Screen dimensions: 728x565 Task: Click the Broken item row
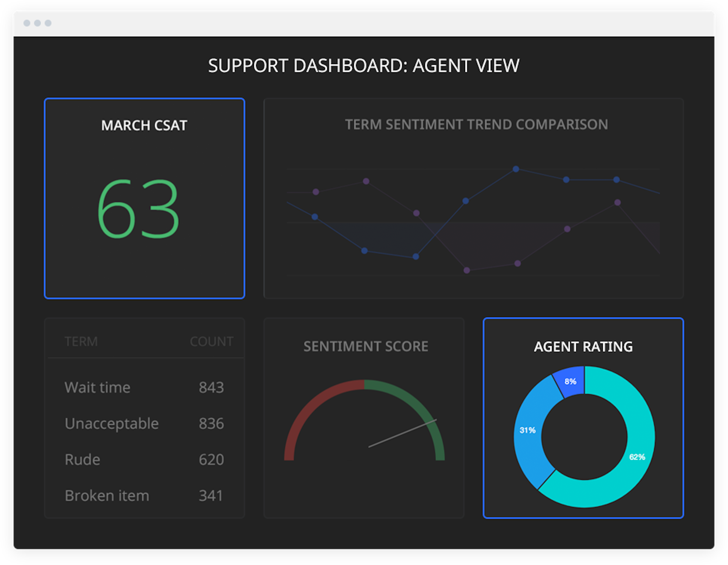point(107,495)
